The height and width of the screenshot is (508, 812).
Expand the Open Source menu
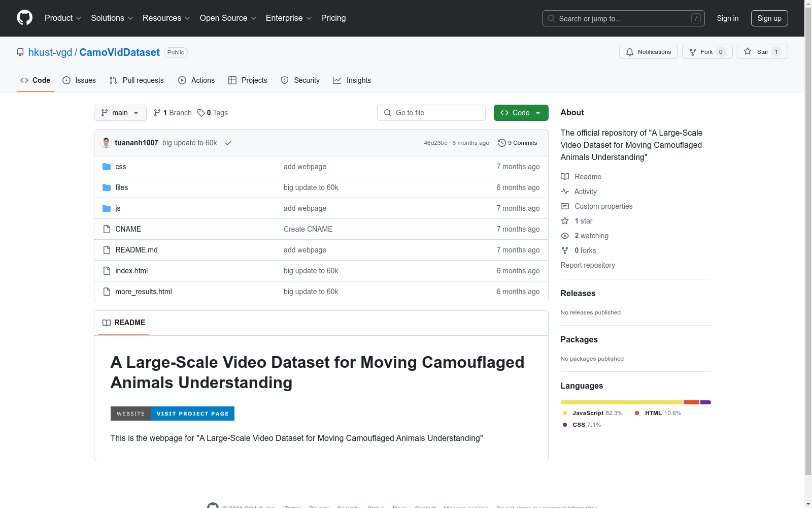click(228, 18)
